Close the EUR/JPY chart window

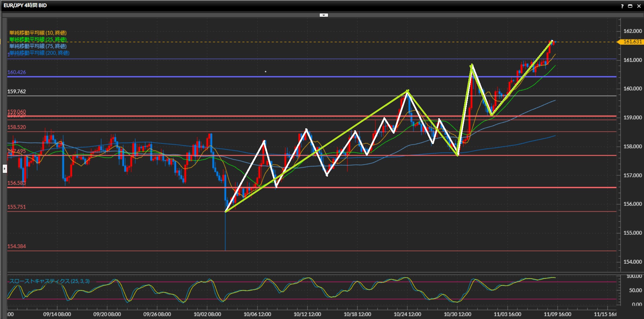coord(639,6)
